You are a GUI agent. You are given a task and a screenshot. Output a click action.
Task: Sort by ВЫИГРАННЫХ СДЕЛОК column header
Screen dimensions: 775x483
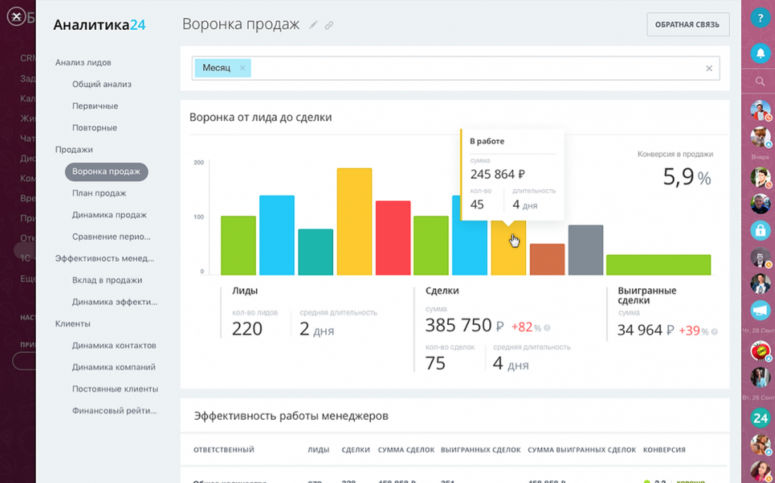point(481,450)
